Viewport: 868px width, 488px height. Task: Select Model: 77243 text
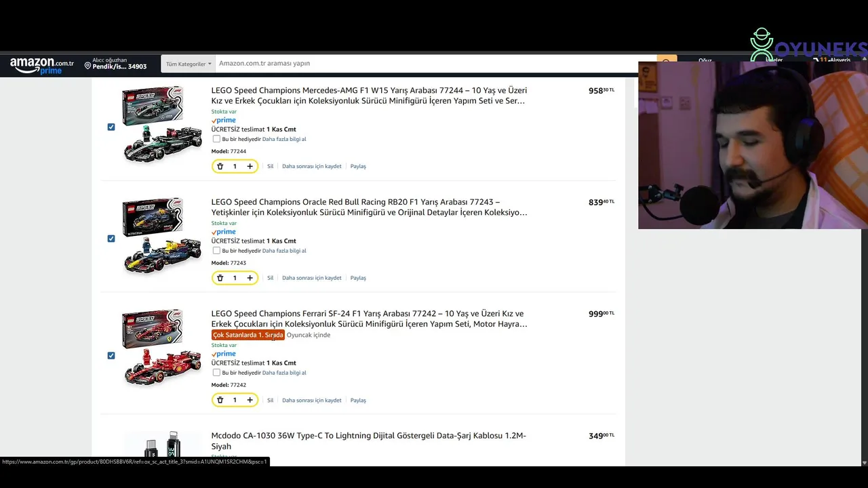pos(229,263)
